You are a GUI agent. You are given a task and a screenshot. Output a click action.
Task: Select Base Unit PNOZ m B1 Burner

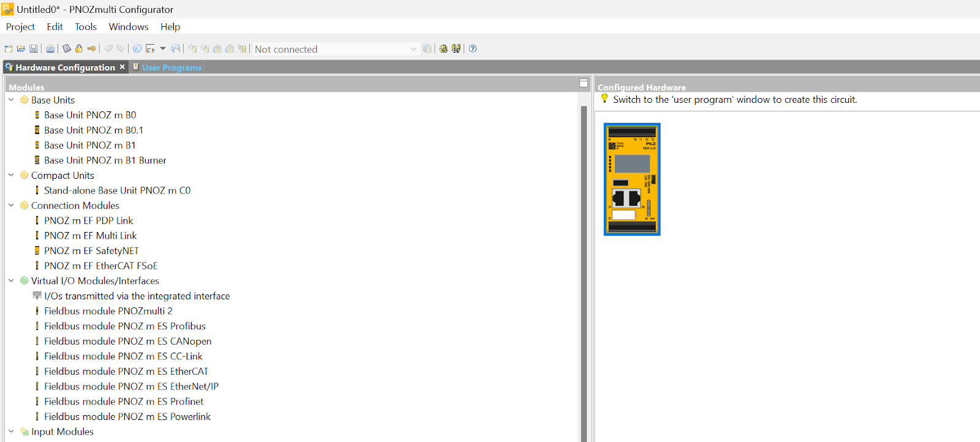tap(105, 160)
